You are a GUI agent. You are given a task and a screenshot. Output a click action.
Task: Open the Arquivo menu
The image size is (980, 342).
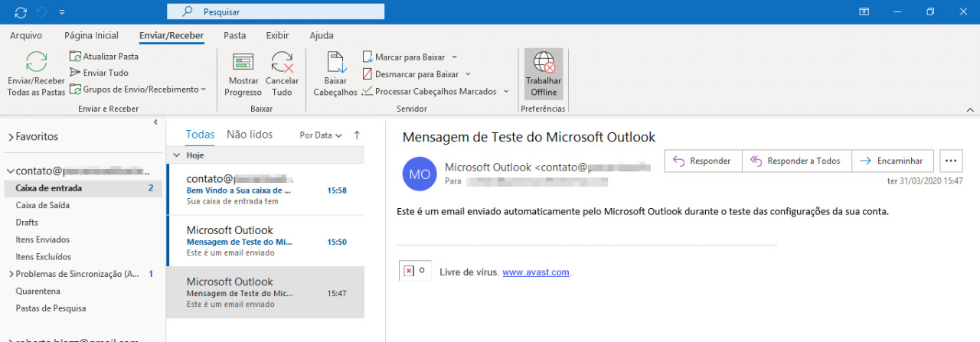26,36
